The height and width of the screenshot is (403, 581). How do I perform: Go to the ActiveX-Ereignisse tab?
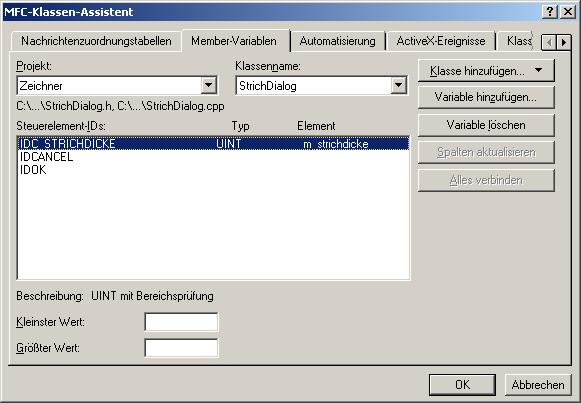coord(441,41)
